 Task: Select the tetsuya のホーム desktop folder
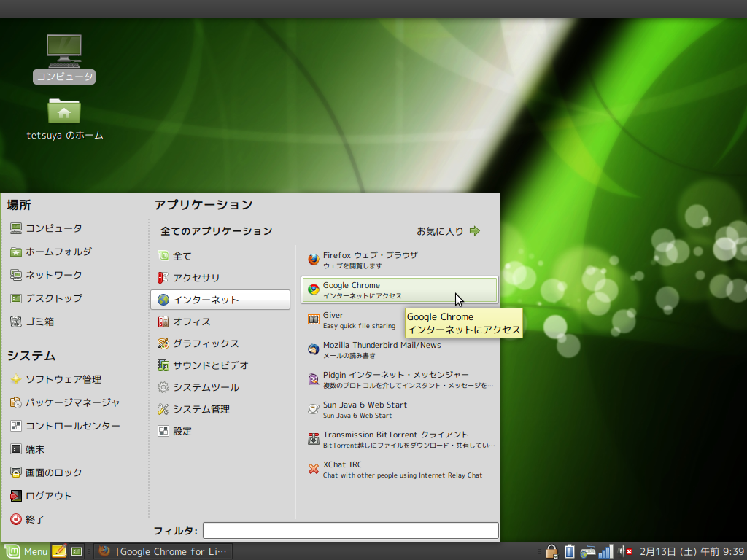tap(64, 119)
